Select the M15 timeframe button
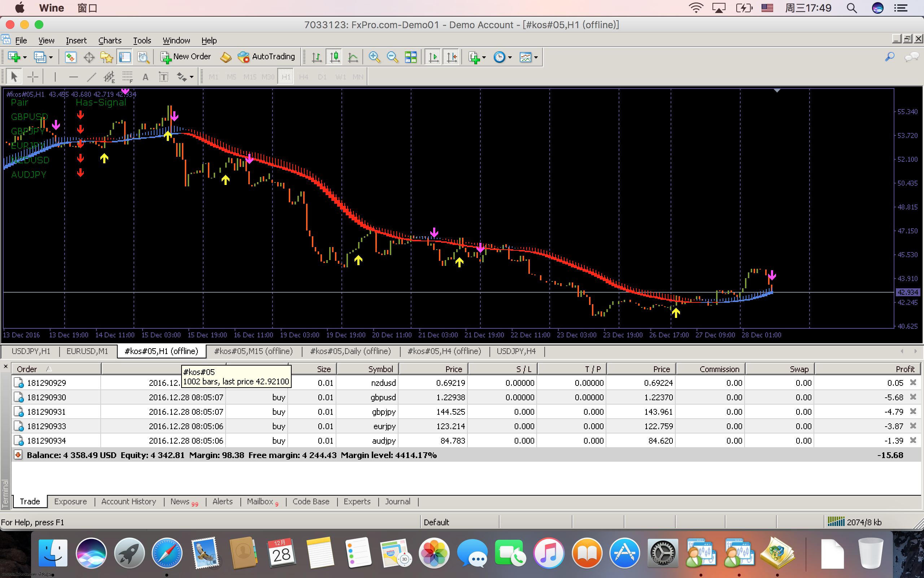This screenshot has width=924, height=578. tap(250, 77)
